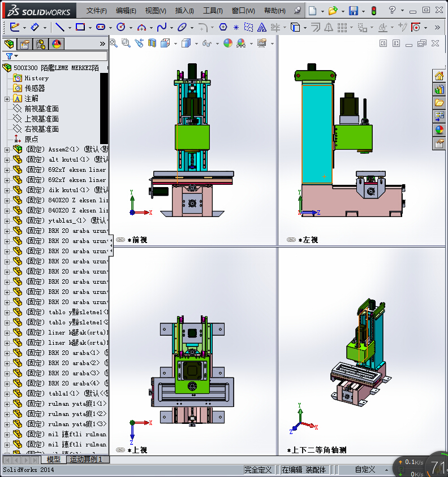Click the Convert Entities tool

coord(295,27)
